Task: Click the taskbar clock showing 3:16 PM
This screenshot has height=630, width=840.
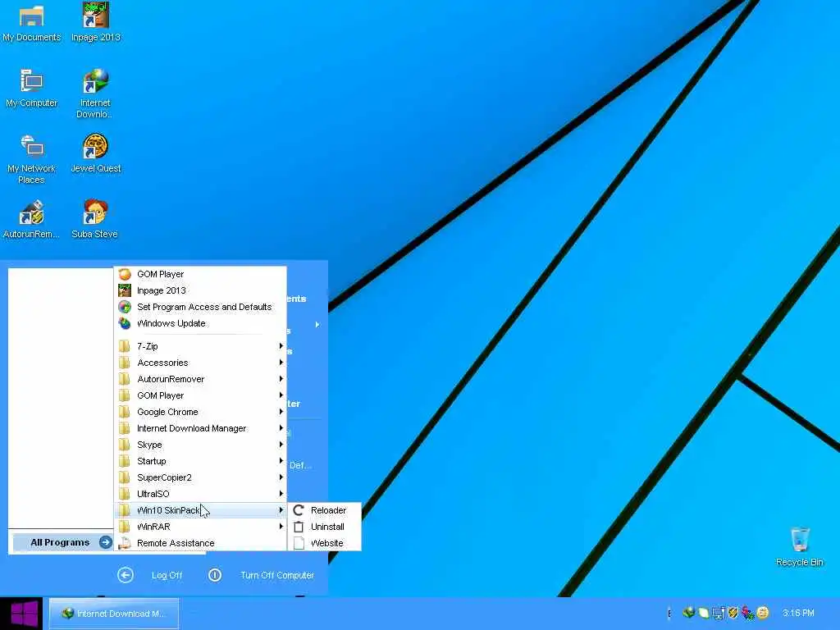Action: pos(798,613)
